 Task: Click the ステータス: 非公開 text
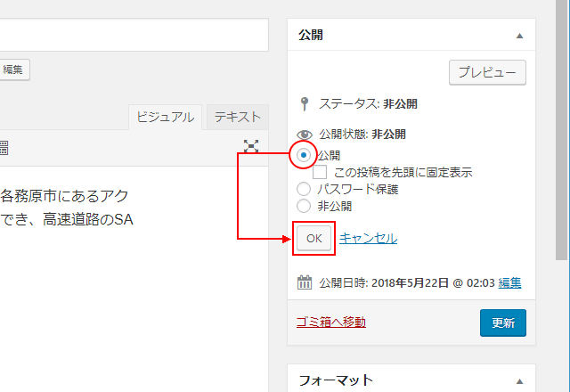(x=368, y=104)
